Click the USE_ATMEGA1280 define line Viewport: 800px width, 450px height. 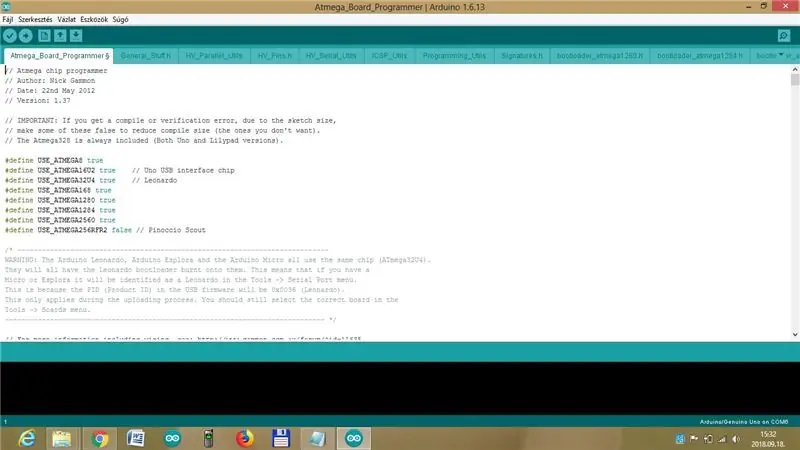[60, 200]
